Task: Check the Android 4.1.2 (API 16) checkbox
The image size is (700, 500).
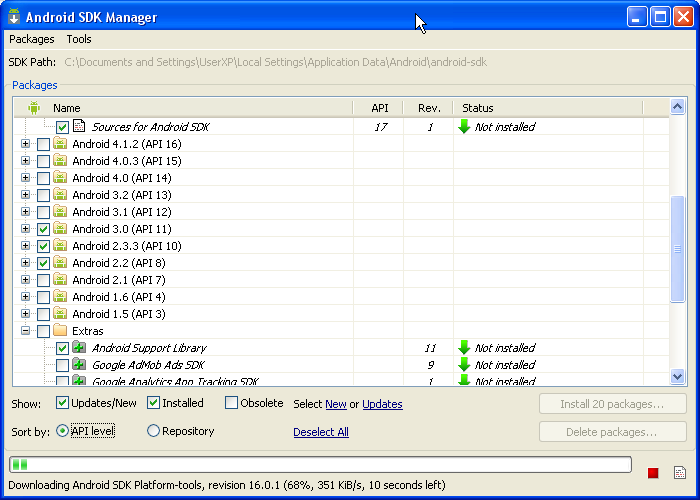Action: (x=43, y=144)
